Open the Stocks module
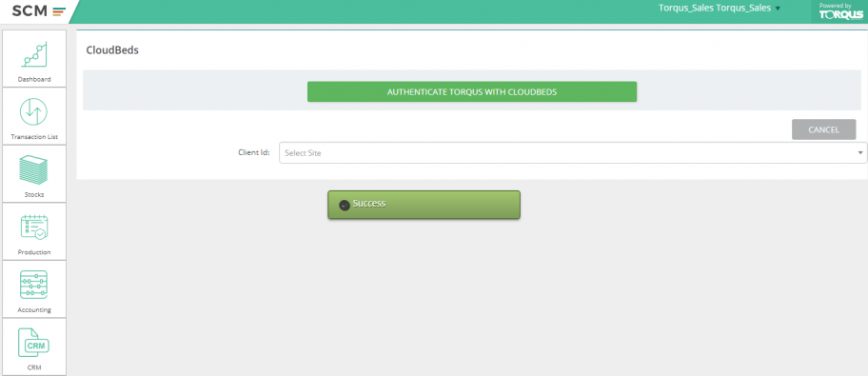The image size is (868, 376). tap(34, 174)
